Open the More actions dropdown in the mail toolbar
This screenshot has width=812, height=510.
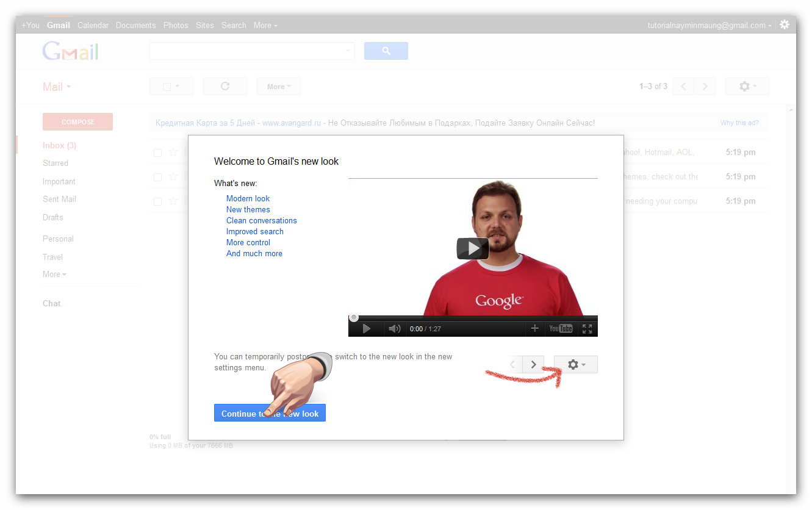click(279, 87)
